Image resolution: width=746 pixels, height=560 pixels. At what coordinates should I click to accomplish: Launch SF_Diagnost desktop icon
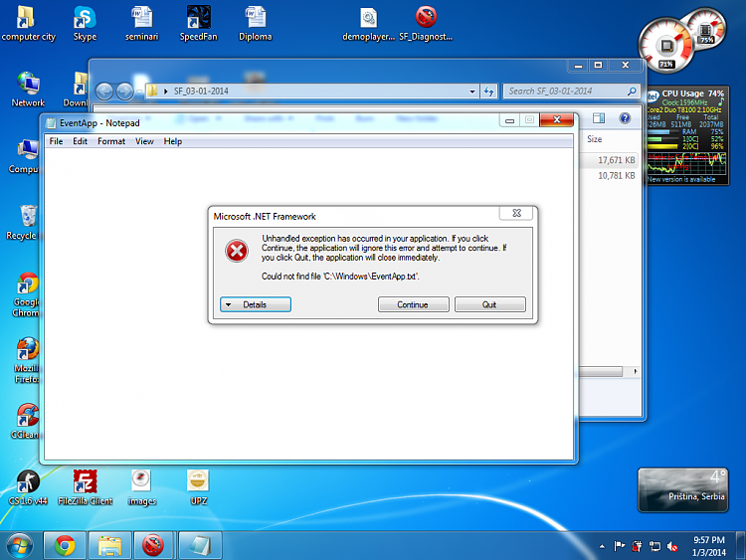click(x=426, y=24)
